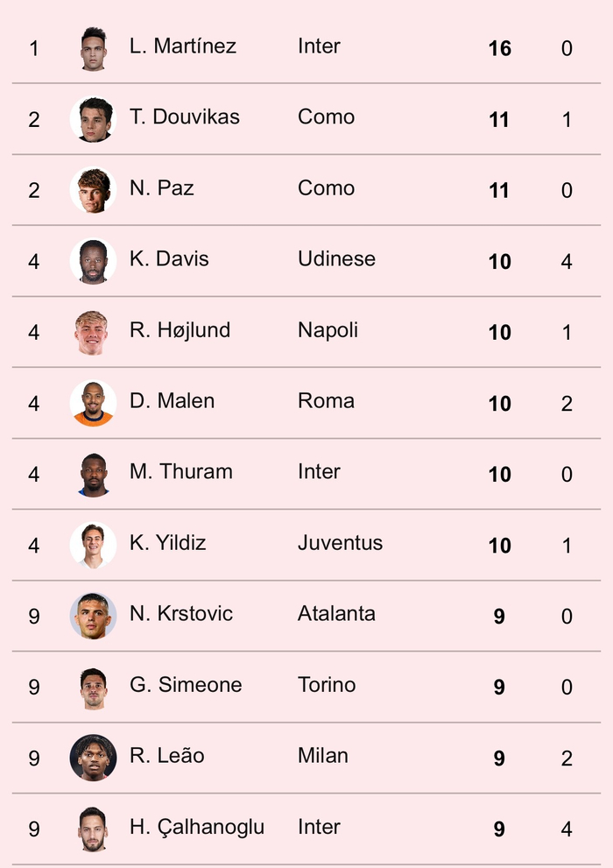The width and height of the screenshot is (613, 868).
Task: Click the Milan team name
Action: tap(323, 756)
